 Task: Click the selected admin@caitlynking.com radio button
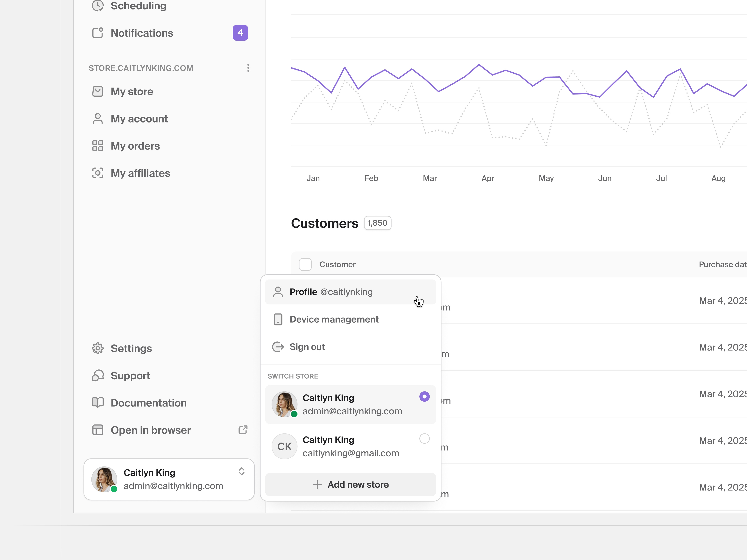point(424,397)
